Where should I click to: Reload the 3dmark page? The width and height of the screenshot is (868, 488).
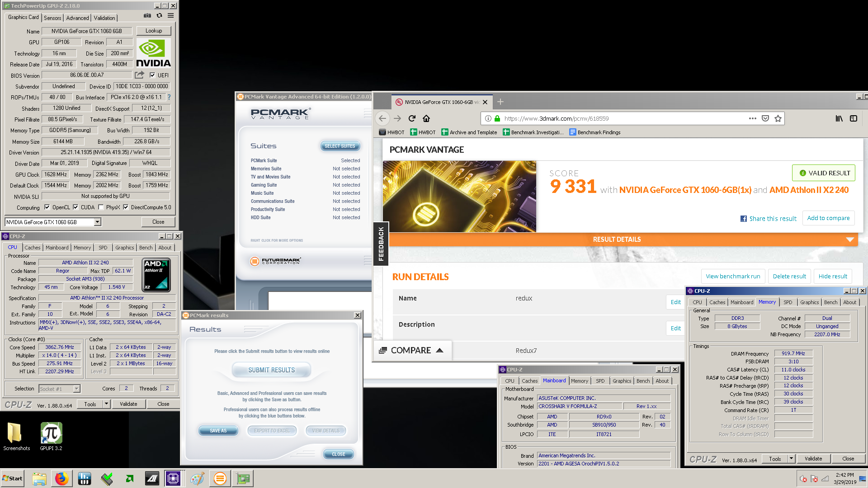click(x=412, y=118)
